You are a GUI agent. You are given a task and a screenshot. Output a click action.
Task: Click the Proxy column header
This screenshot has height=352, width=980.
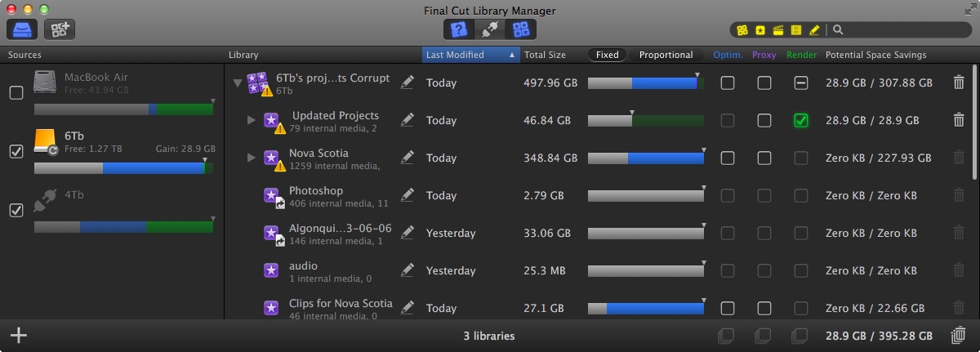764,55
